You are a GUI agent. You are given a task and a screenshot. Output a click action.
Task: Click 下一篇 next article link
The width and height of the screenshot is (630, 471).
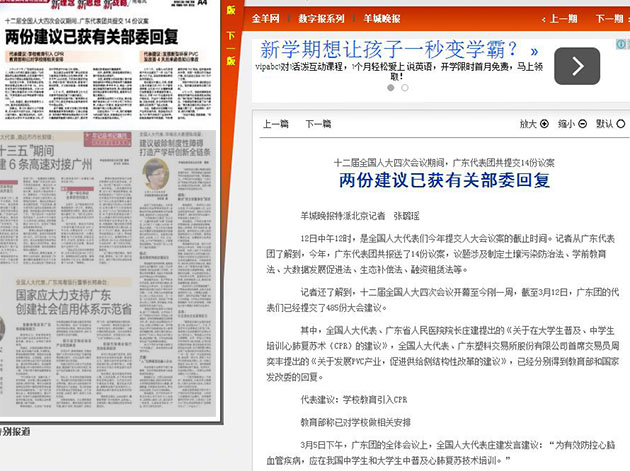318,125
